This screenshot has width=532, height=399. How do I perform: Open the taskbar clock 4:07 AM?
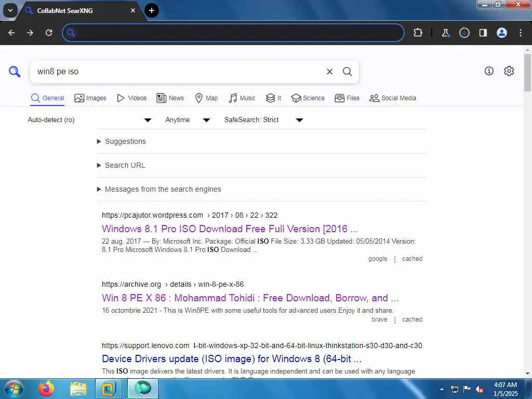[x=506, y=389]
